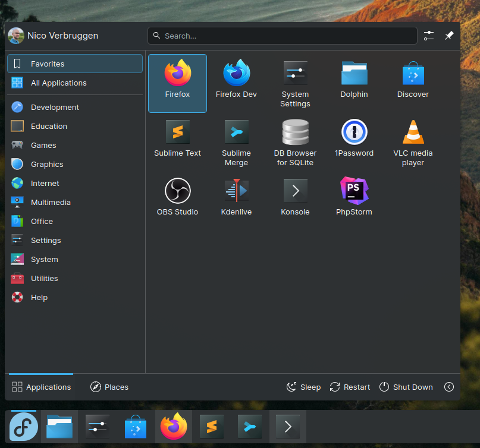The width and height of the screenshot is (480, 448).
Task: Click the user name Nico Verbruggen
Action: pyautogui.click(x=63, y=36)
